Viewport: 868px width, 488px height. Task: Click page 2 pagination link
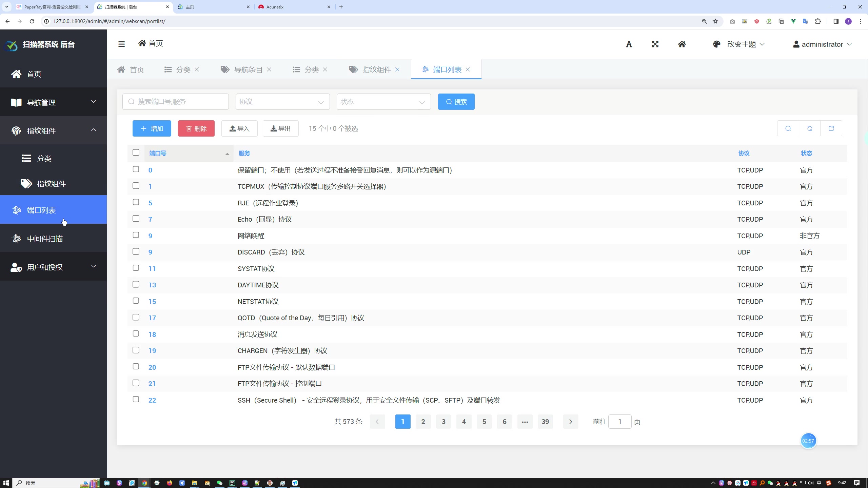coord(423,422)
